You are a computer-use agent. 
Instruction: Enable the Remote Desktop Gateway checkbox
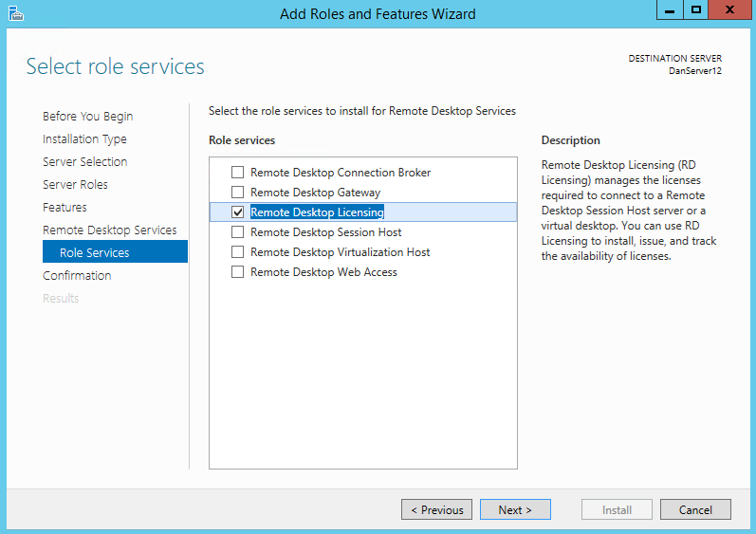[x=237, y=193]
